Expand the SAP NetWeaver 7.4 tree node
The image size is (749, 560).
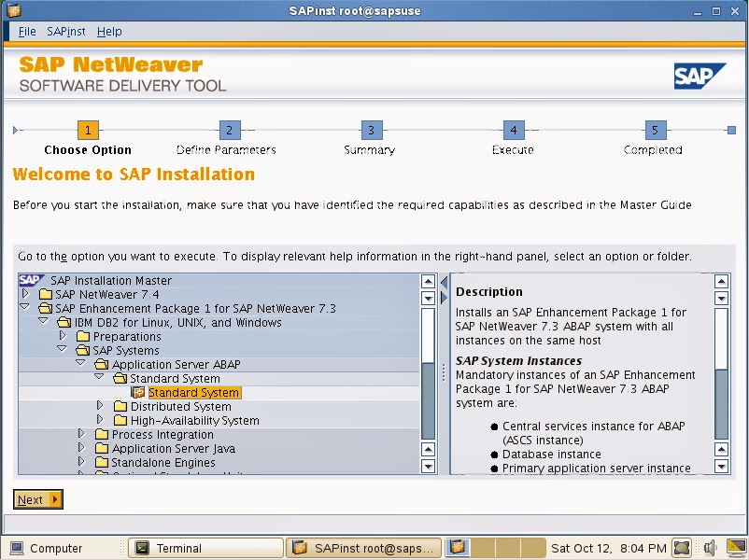pos(23,294)
